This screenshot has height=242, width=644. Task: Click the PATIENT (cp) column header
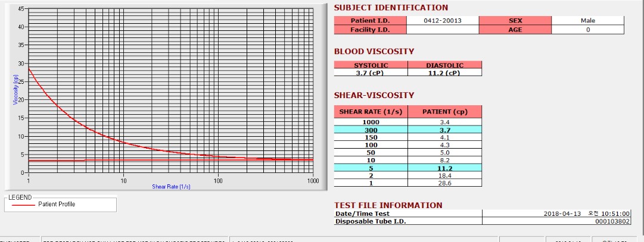(445, 112)
